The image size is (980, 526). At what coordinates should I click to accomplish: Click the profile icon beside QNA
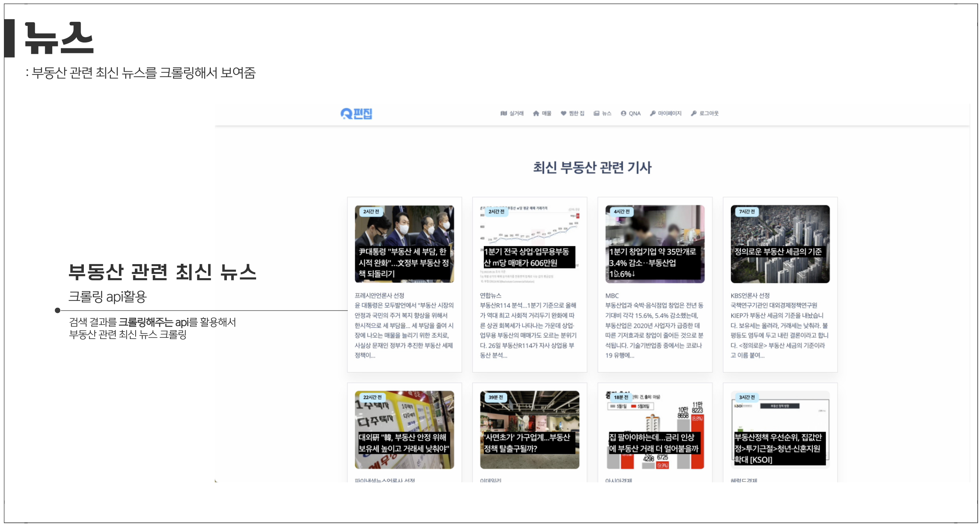tap(623, 113)
